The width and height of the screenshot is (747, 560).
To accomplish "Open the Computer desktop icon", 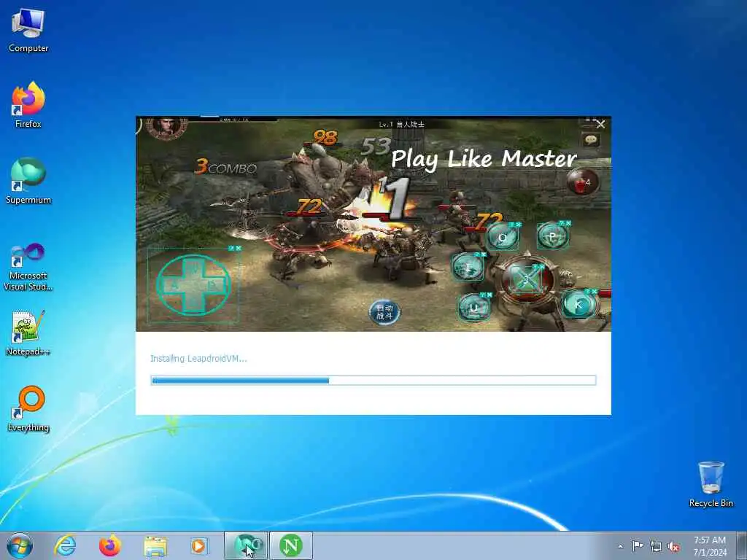I will pos(28,31).
